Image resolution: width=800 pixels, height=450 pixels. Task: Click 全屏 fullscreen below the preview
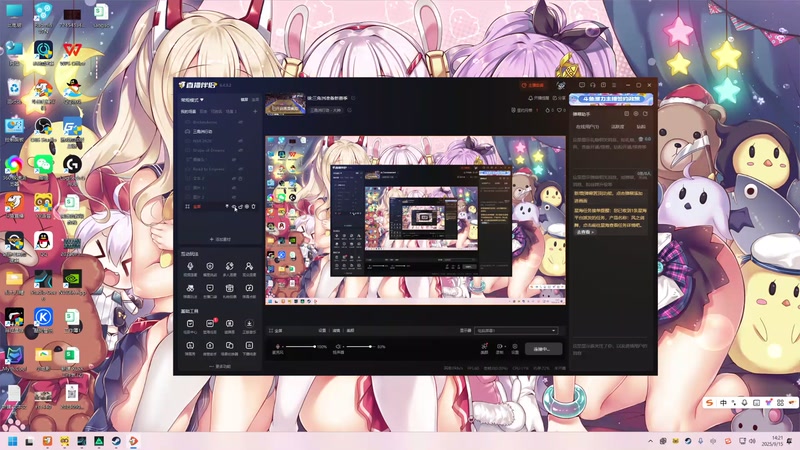[279, 331]
